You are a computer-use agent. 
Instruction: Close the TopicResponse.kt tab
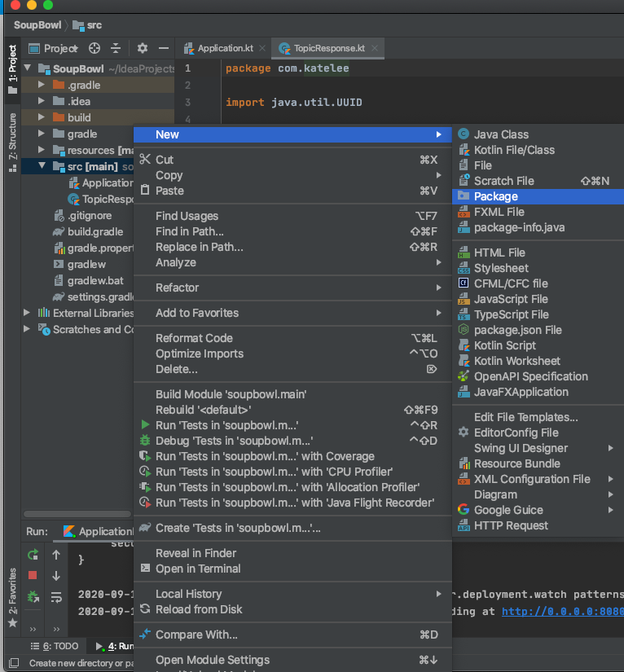(375, 48)
